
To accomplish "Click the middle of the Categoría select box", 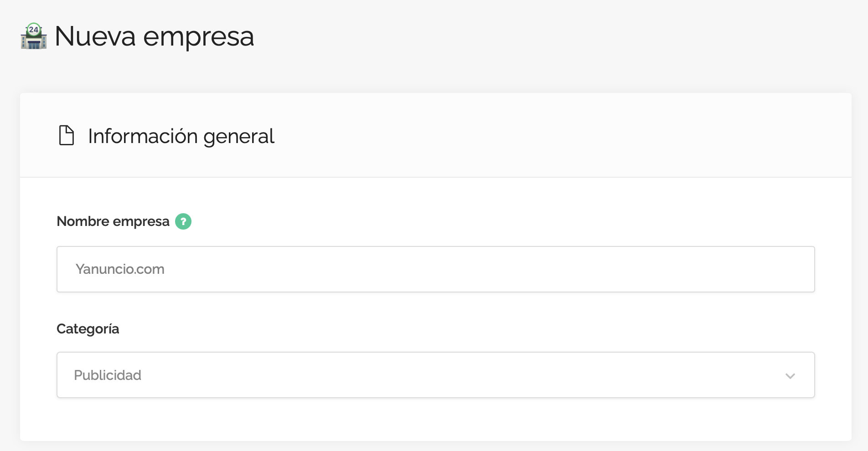I will tap(435, 375).
